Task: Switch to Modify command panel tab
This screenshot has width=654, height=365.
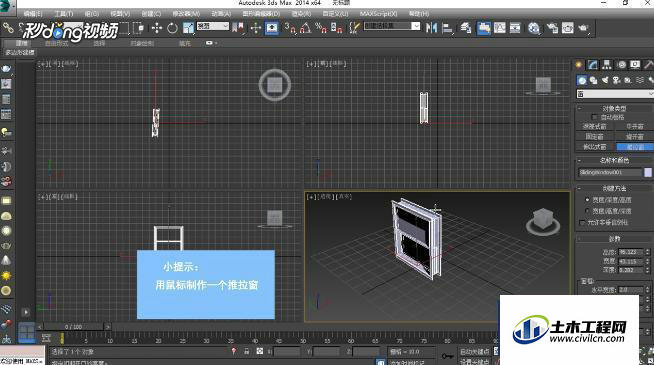Action: (x=593, y=65)
